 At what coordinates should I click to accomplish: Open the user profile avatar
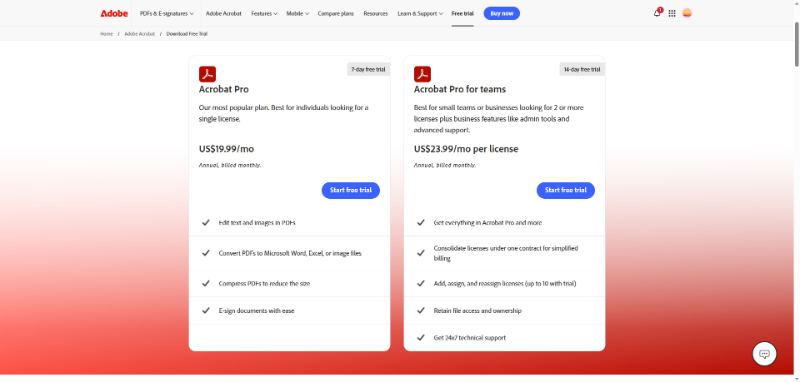[x=687, y=14]
